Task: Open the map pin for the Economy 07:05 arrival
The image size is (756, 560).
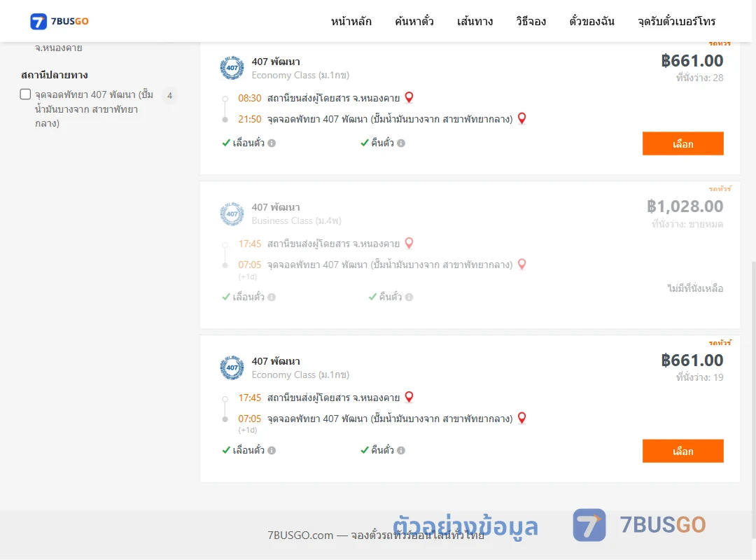Action: tap(521, 418)
